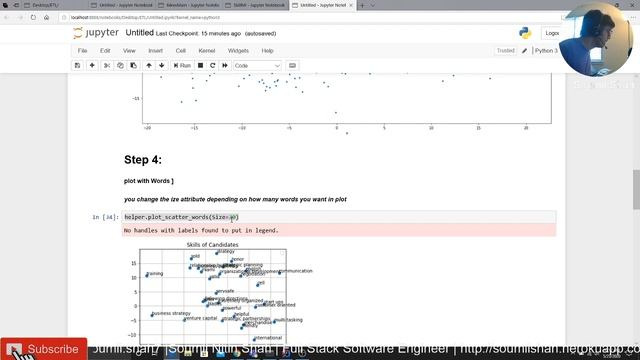Open the View menu
This screenshot has width=640, height=360.
129,51
